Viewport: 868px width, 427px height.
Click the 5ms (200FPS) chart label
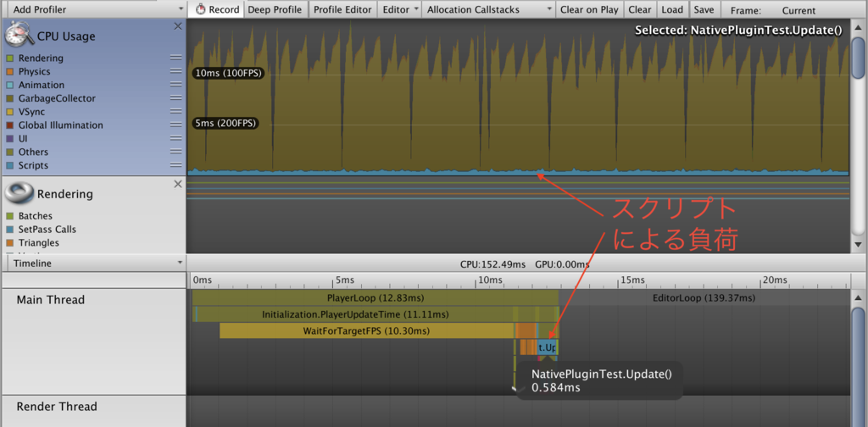(x=225, y=123)
